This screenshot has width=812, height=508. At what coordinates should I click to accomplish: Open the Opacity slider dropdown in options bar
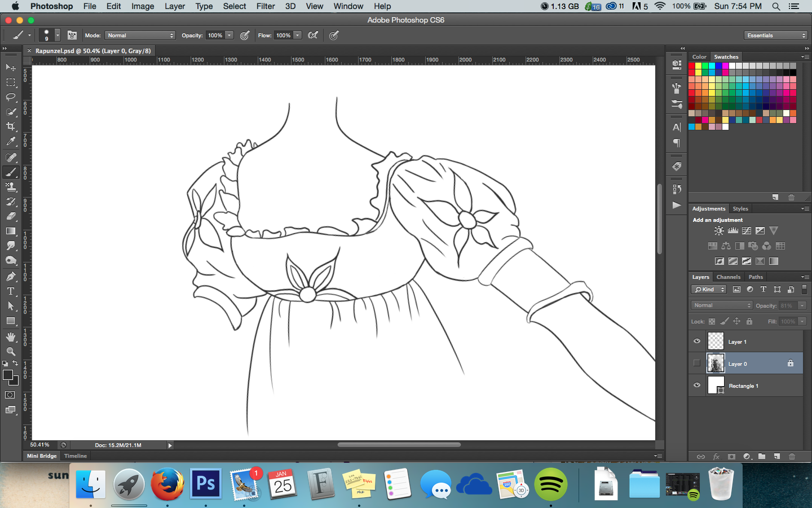point(230,35)
